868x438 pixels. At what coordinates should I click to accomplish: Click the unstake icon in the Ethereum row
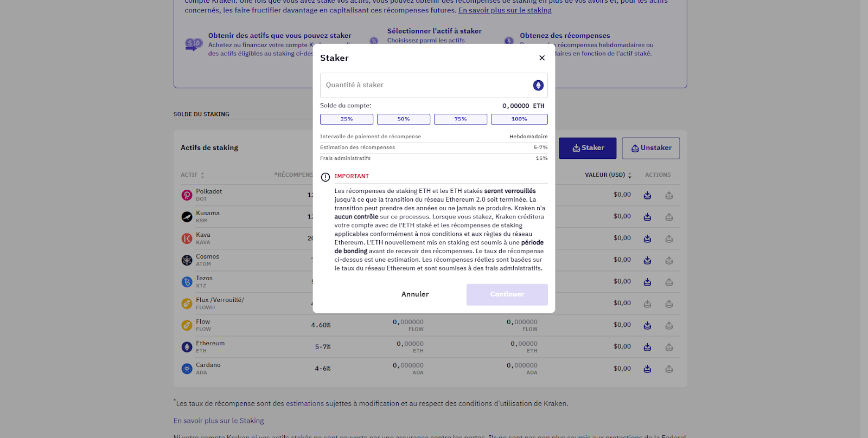coord(669,347)
